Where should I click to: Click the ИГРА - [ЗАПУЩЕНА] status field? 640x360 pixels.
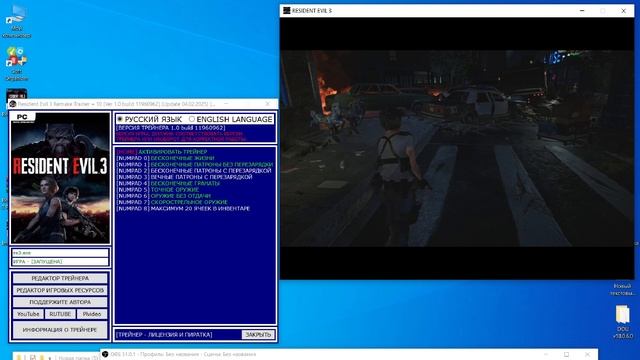tap(60, 262)
